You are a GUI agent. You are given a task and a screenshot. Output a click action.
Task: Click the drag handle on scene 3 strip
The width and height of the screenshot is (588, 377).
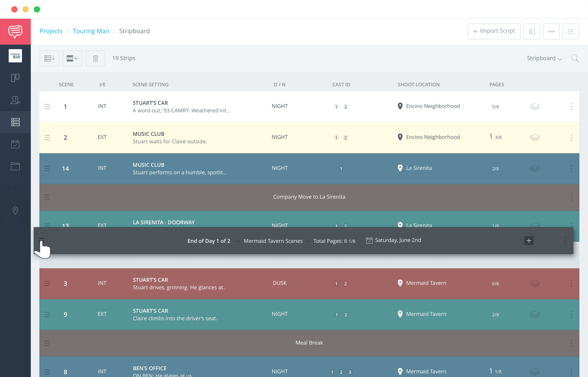pos(47,283)
